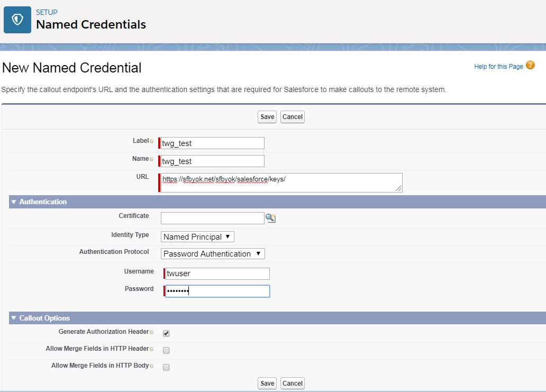The height and width of the screenshot is (392, 546).
Task: Collapse the Authentication section
Action: coord(14,202)
